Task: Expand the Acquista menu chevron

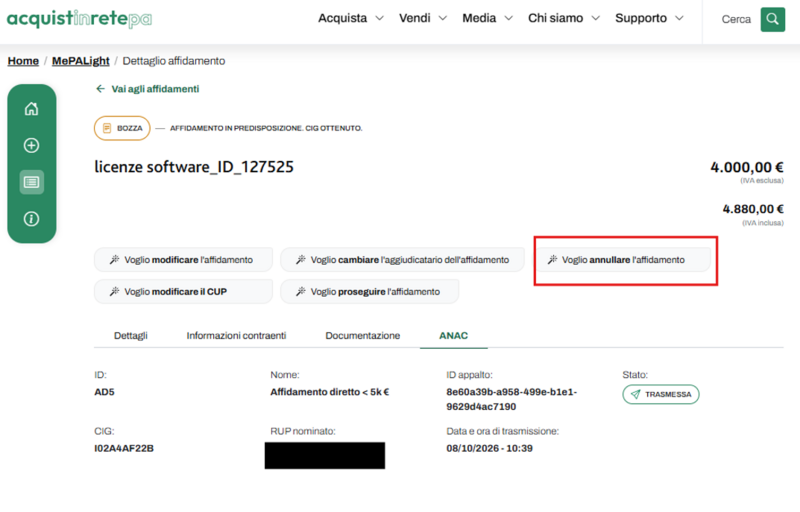Action: [380, 18]
